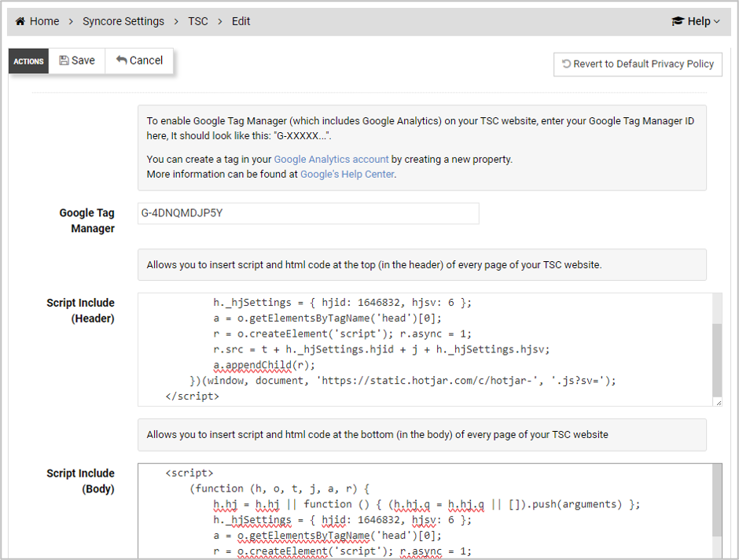739x560 pixels.
Task: Click the Google Tag Manager ID field
Action: 308,213
